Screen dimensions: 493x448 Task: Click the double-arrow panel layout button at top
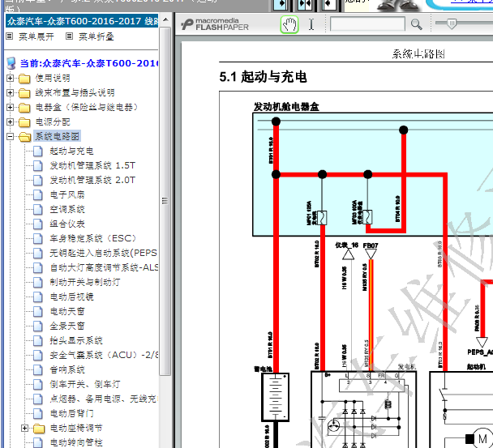(x=304, y=4)
